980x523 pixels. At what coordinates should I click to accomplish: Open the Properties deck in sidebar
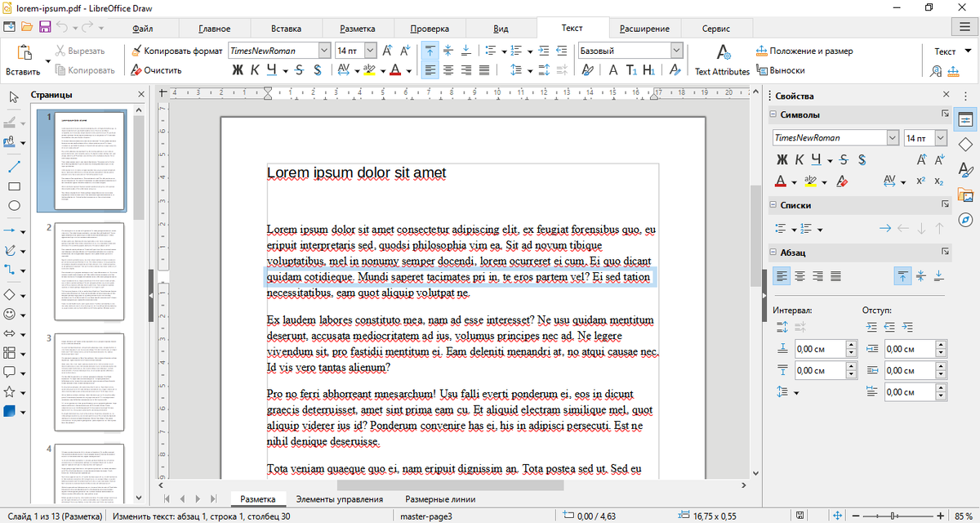965,119
